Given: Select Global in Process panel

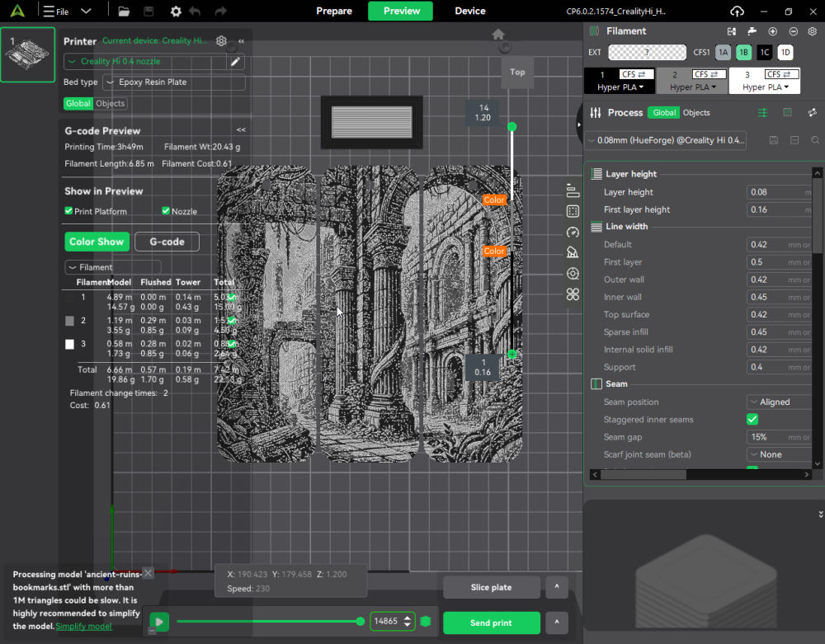Looking at the screenshot, I should click(x=664, y=112).
